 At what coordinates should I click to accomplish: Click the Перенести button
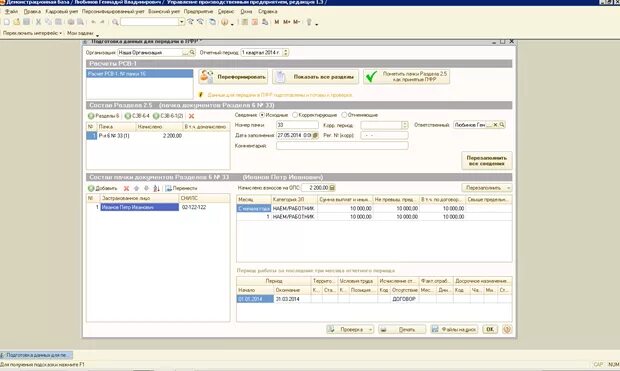point(181,188)
